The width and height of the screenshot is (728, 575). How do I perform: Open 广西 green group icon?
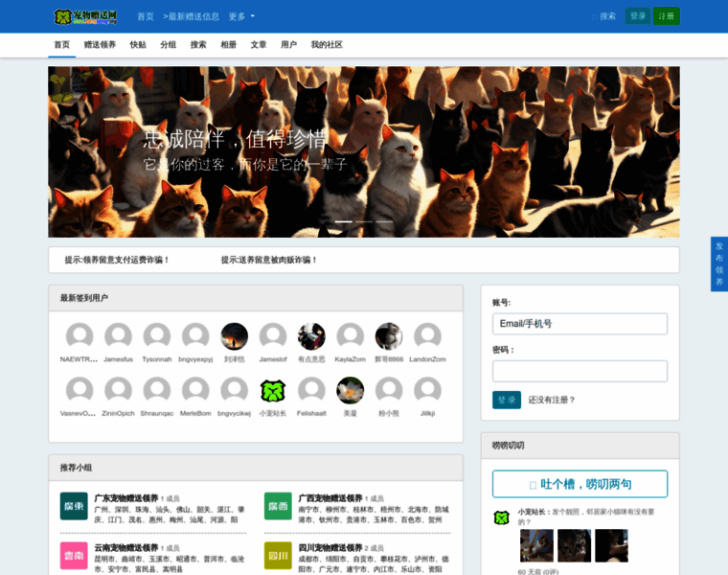pyautogui.click(x=278, y=506)
